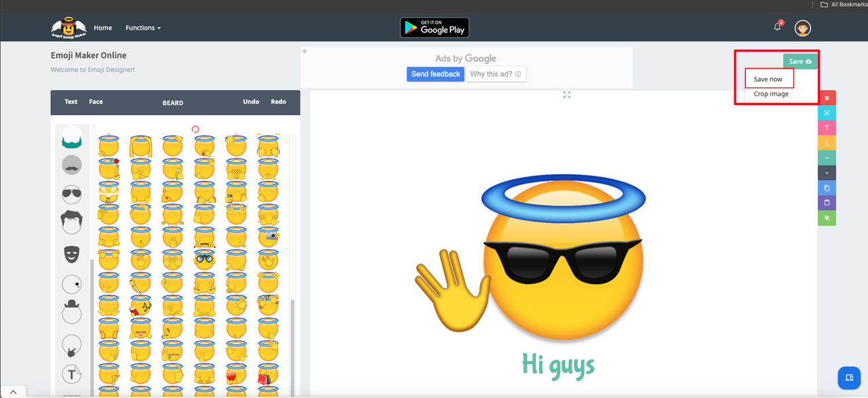The width and height of the screenshot is (868, 398).
Task: Select the sunglasses category icon
Action: 71,195
